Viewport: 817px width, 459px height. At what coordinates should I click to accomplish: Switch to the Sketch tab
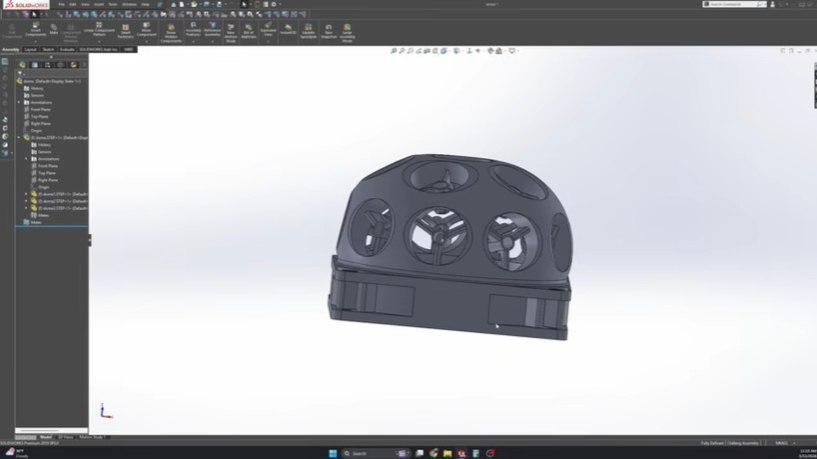[48, 49]
